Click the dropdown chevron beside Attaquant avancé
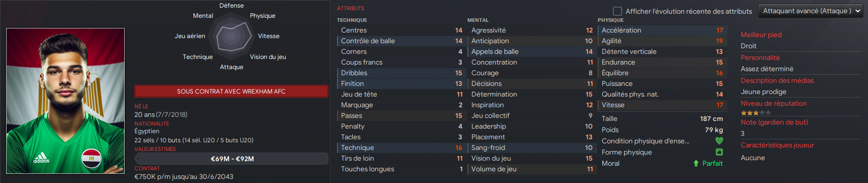The width and height of the screenshot is (868, 183). coord(858,11)
